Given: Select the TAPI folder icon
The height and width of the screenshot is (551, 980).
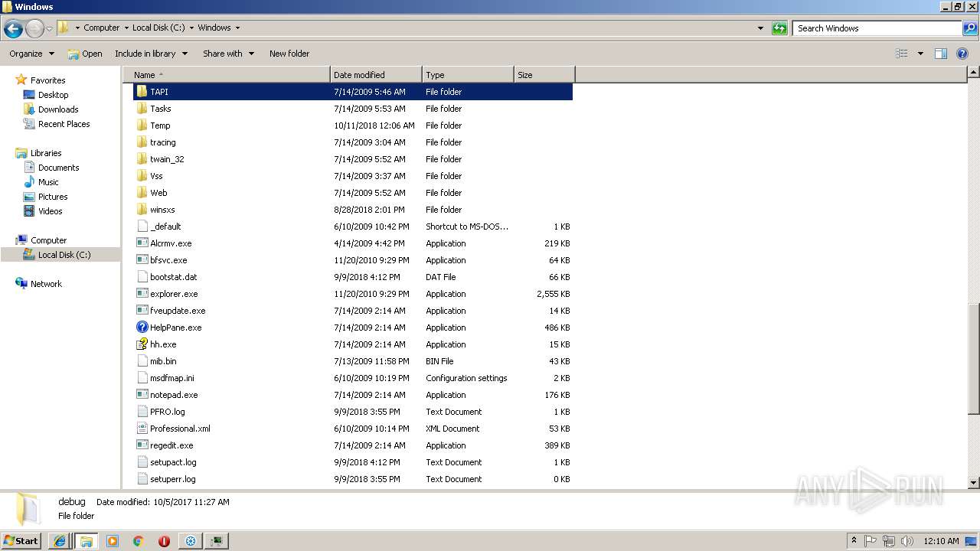Looking at the screenshot, I should click(142, 92).
